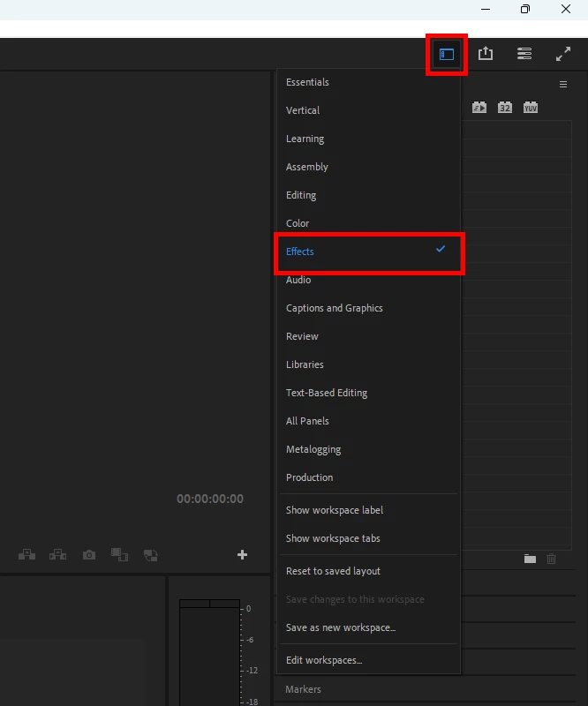Screen dimensions: 588x706
Task: Restore down the application window
Action: [525, 9]
